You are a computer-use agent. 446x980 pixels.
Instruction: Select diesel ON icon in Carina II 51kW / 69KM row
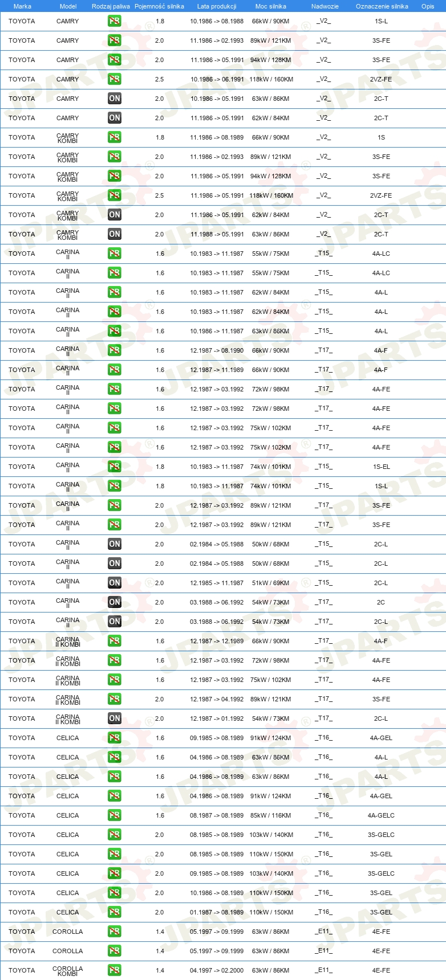115,583
